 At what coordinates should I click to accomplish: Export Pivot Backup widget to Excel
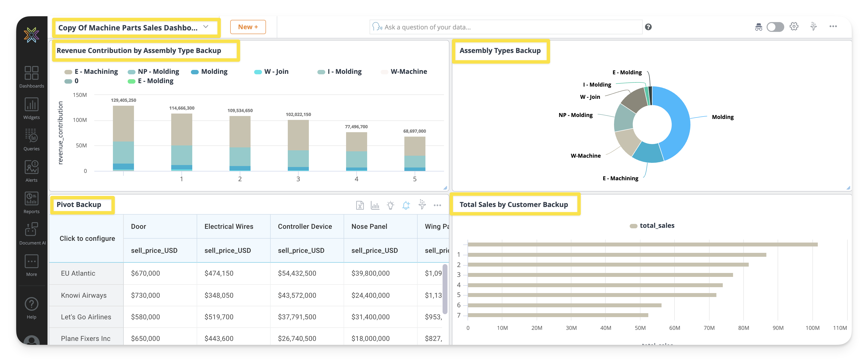[x=360, y=205]
